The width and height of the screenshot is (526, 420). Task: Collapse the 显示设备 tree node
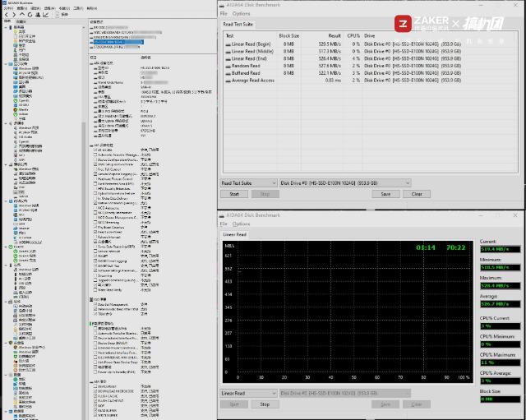pyautogui.click(x=7, y=64)
